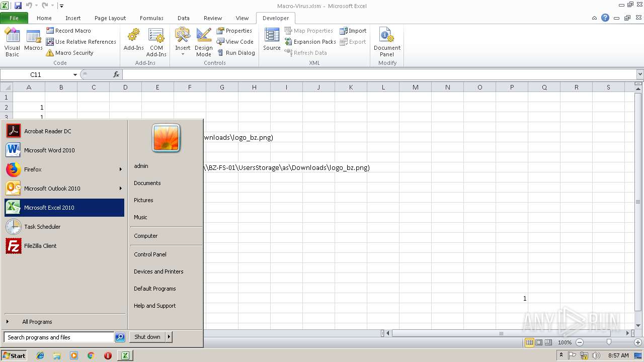Click the Insert Function fx button

click(x=116, y=74)
